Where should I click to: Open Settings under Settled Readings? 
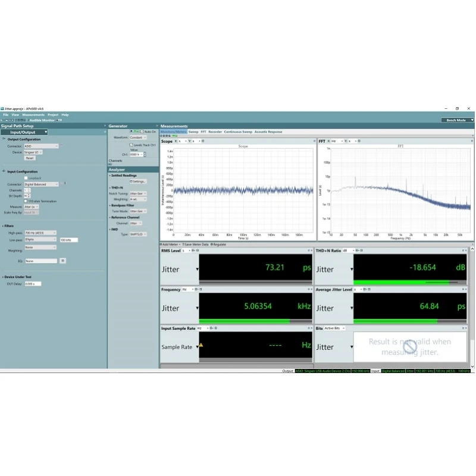click(x=137, y=181)
